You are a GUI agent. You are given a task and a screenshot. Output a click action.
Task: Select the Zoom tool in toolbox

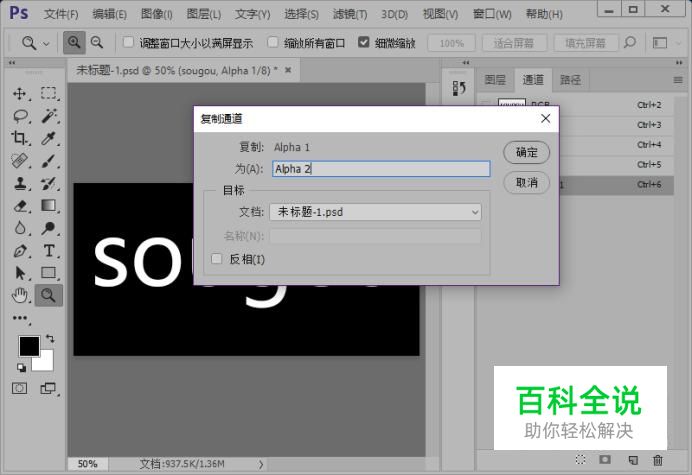coord(48,295)
